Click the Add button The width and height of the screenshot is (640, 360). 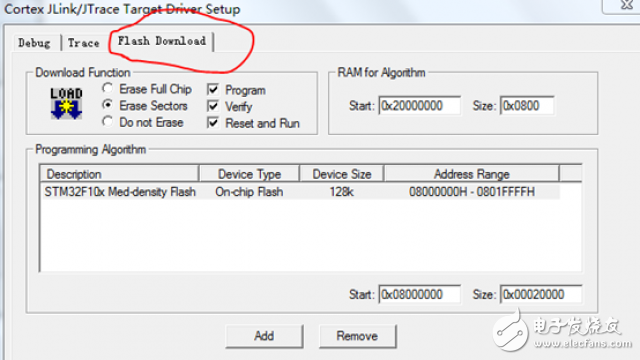click(x=264, y=336)
